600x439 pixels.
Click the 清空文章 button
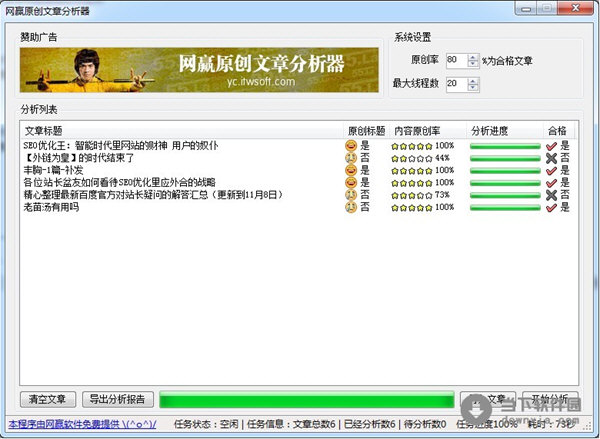click(48, 400)
